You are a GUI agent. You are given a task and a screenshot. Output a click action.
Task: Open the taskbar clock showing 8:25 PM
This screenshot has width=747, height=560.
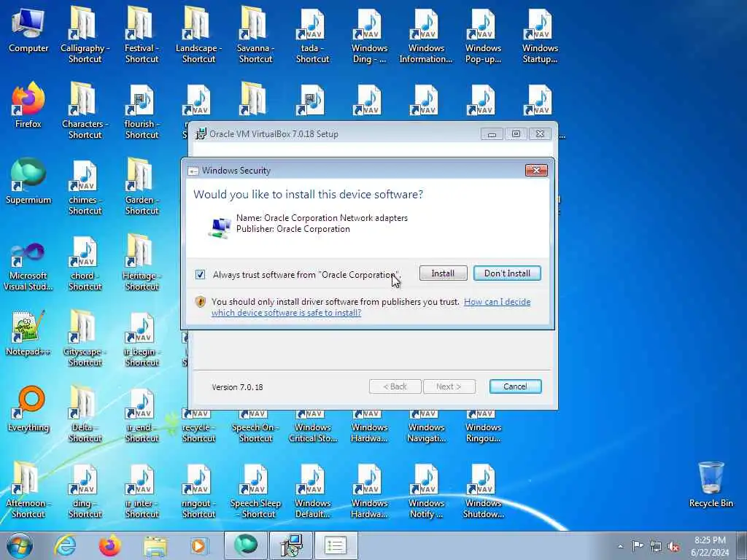tap(710, 546)
